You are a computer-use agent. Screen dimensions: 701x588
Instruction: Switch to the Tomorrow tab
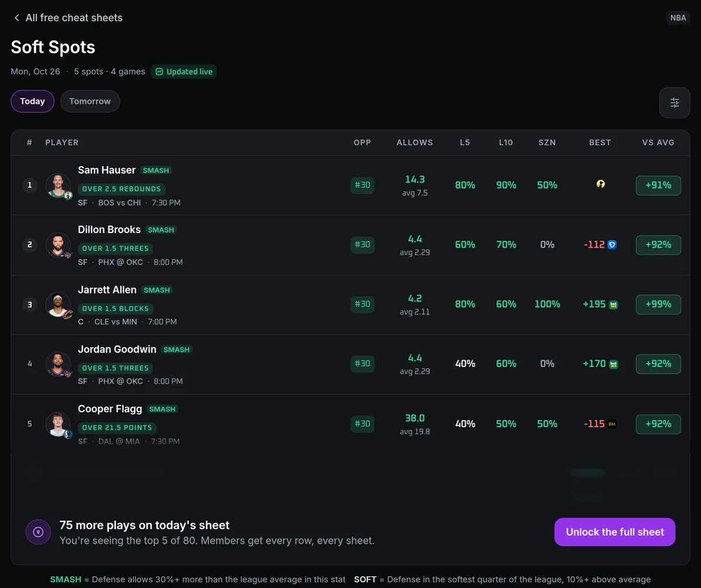click(x=90, y=101)
